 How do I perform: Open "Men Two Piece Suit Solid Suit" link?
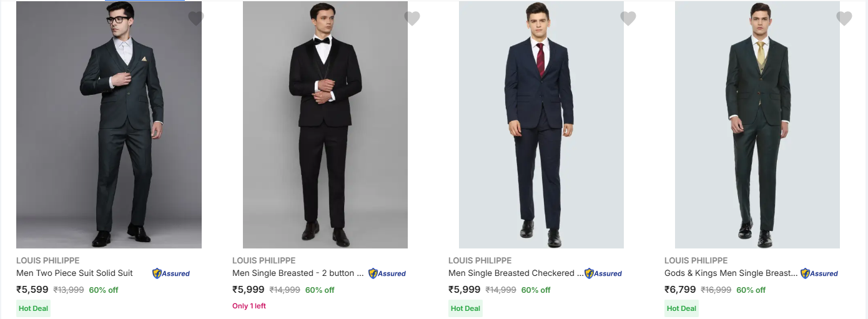point(74,273)
